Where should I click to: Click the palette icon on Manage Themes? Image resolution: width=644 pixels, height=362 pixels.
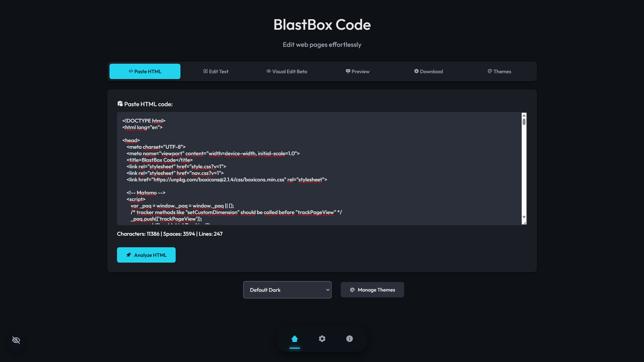pos(352,290)
